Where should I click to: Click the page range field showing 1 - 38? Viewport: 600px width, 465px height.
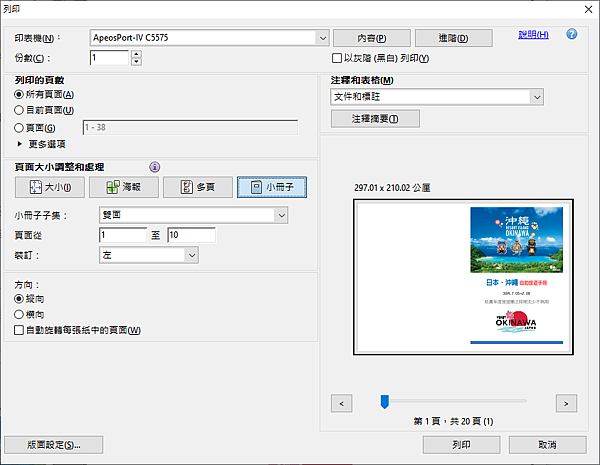click(190, 127)
